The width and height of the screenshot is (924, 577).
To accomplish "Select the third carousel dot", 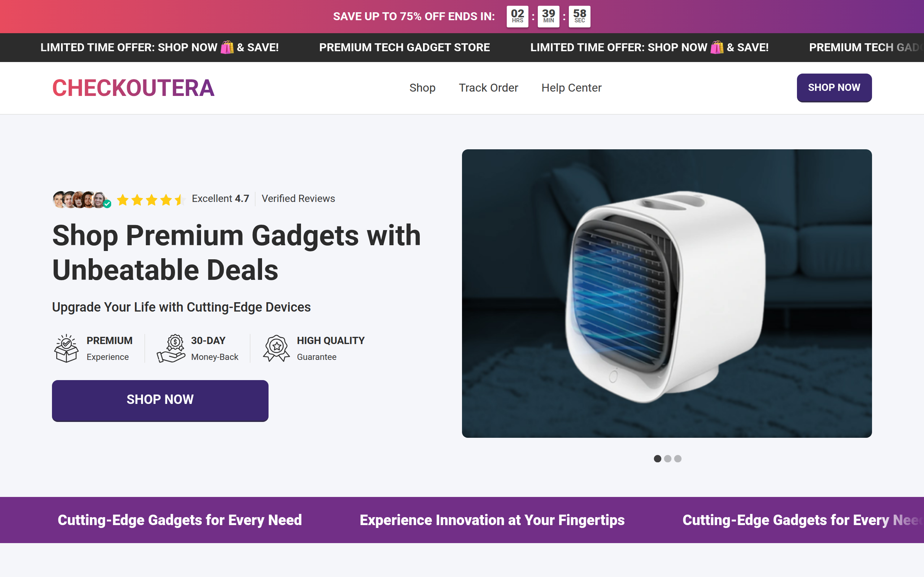I will [x=678, y=458].
